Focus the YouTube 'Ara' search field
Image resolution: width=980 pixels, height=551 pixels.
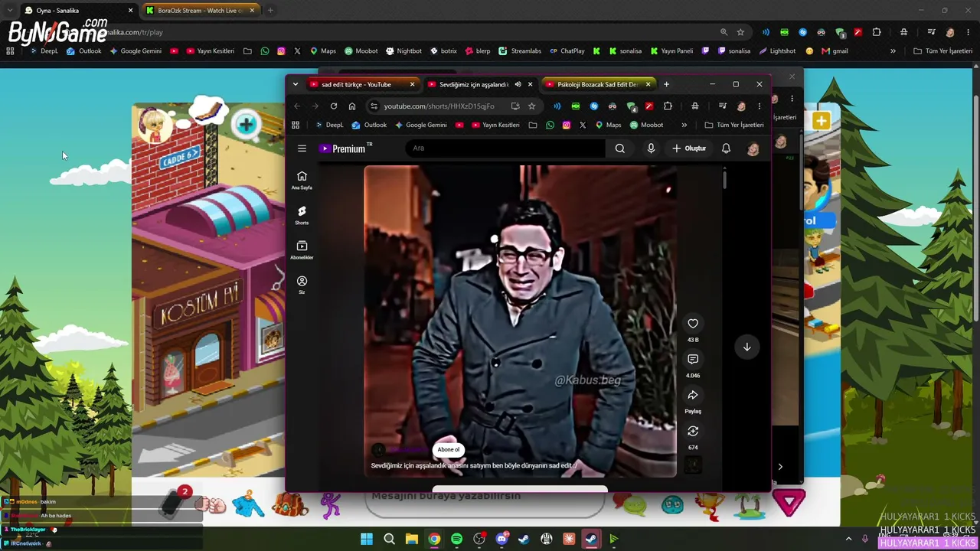click(505, 148)
